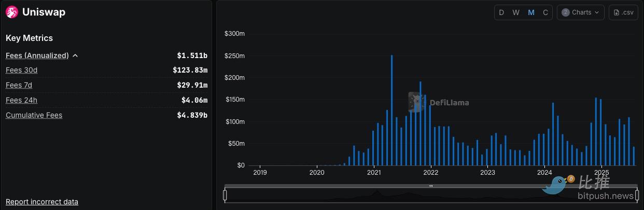Switch chart to Daily (D) interval

click(501, 12)
